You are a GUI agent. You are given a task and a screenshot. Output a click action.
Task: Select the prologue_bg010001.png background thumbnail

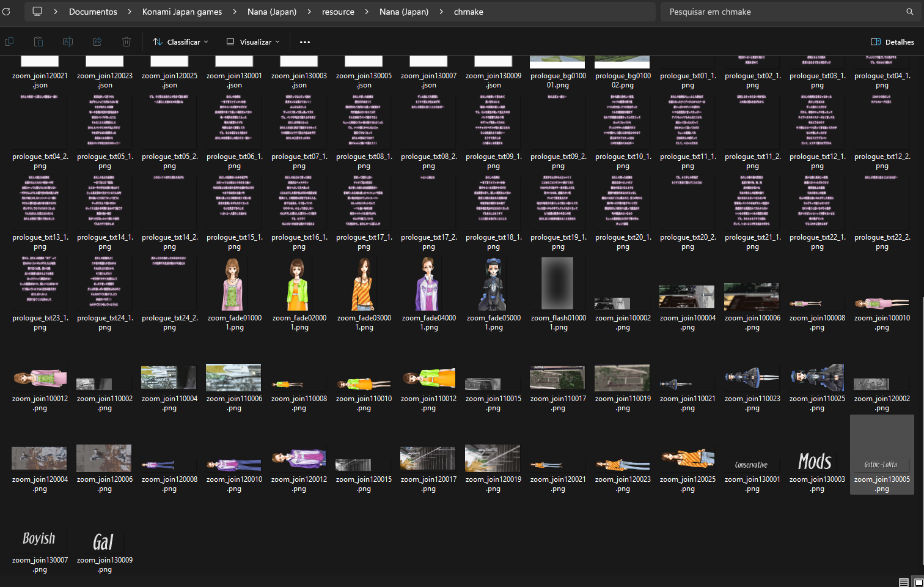pyautogui.click(x=557, y=62)
